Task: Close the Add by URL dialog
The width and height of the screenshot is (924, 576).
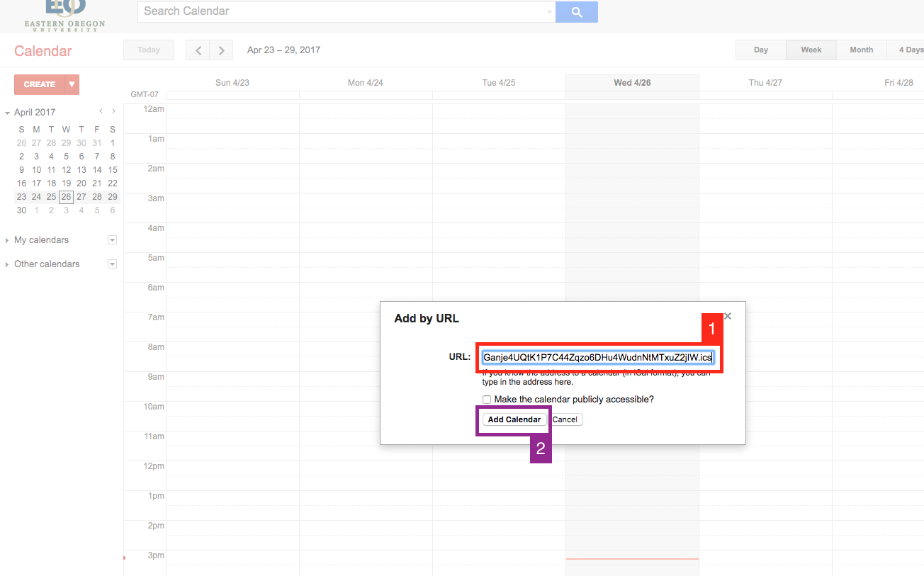Action: tap(728, 316)
